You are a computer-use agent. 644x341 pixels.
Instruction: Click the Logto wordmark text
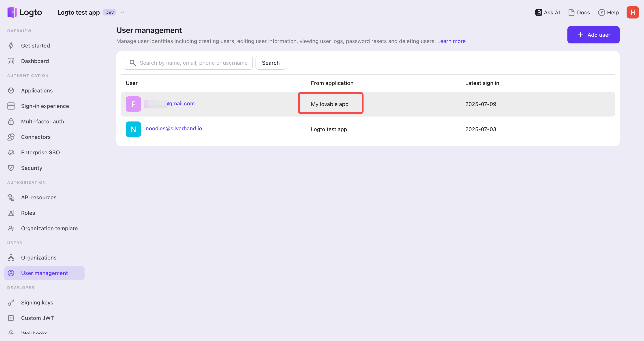(31, 12)
